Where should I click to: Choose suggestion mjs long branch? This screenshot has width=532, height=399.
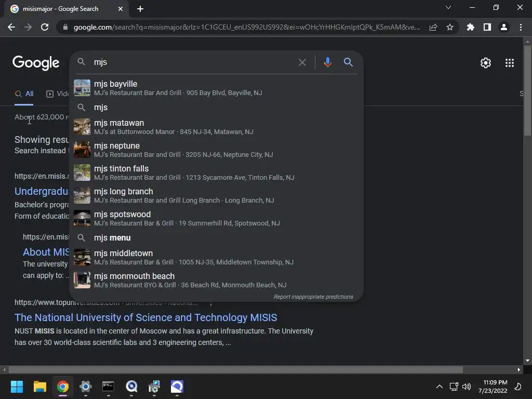pos(217,195)
